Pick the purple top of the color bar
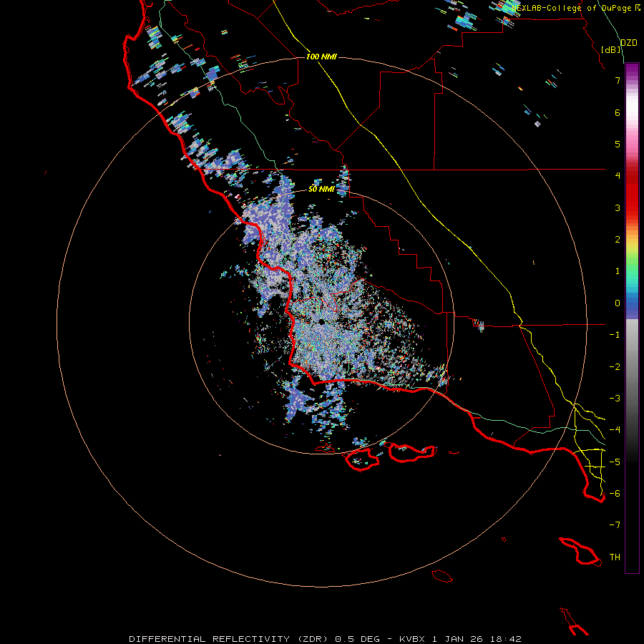The height and width of the screenshot is (644, 644). tap(632, 71)
